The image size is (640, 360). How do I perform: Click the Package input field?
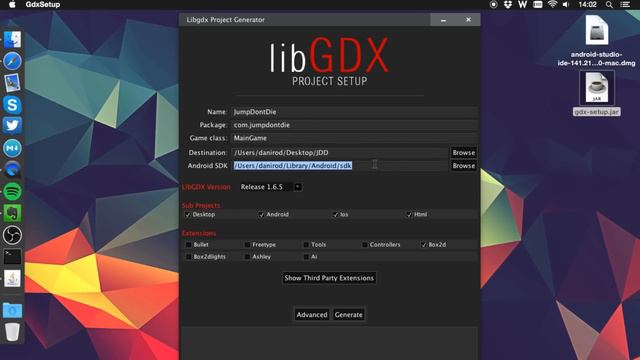354,125
